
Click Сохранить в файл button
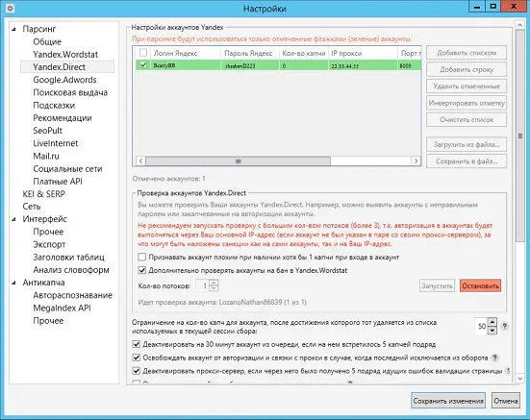(x=467, y=161)
